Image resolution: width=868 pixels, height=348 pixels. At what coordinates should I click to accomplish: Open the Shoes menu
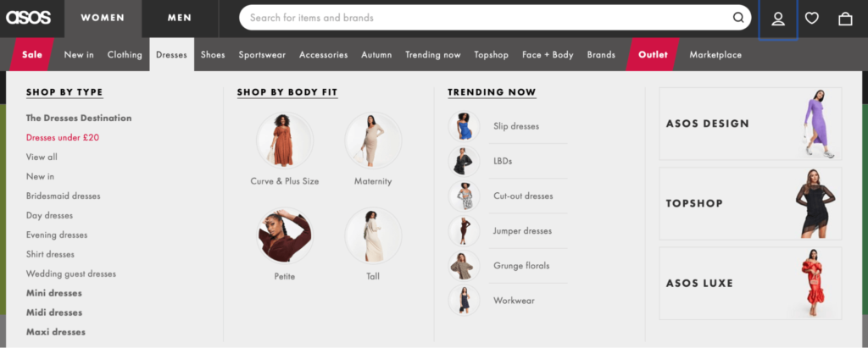pos(213,55)
